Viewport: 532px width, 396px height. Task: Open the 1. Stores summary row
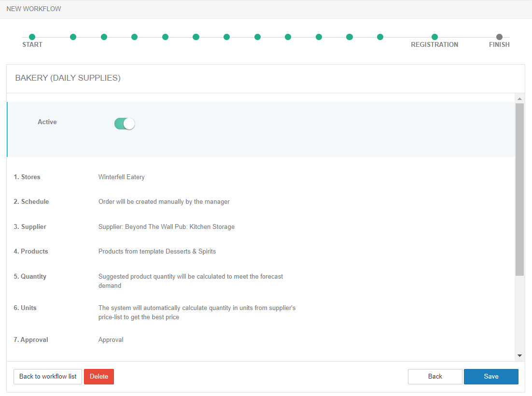tap(27, 177)
